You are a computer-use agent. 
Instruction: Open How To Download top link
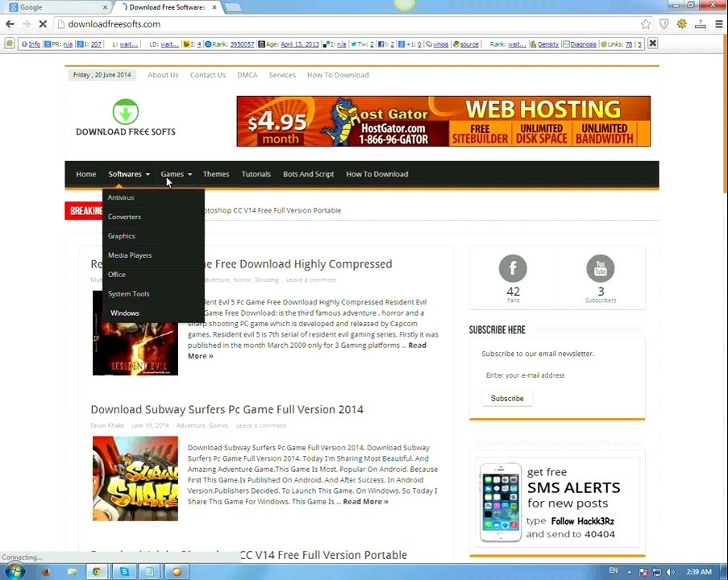[x=338, y=75]
